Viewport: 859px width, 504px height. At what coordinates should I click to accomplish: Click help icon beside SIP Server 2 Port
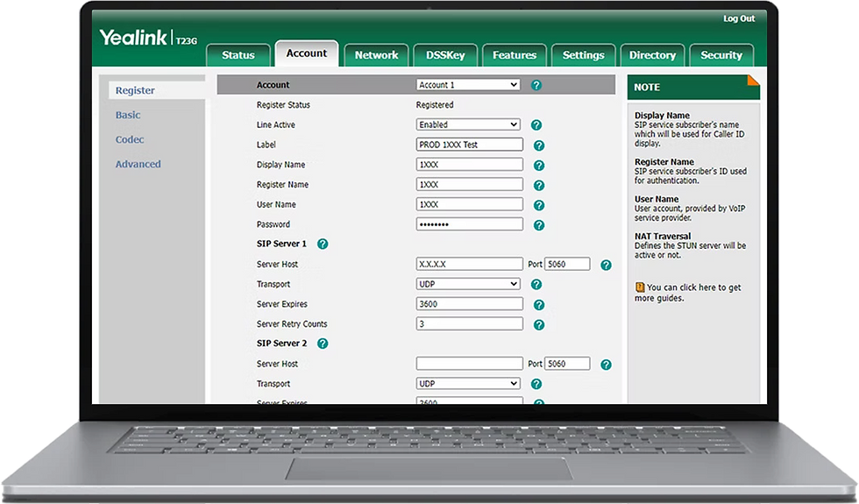point(606,365)
